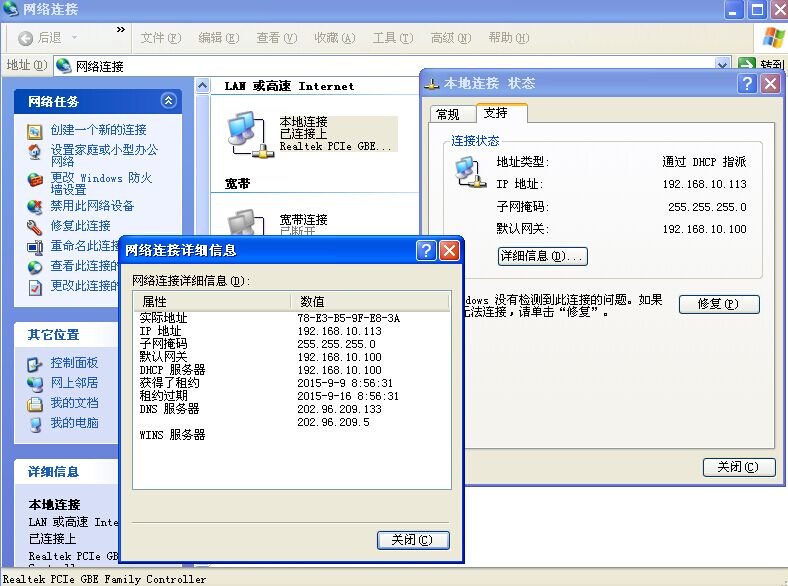Select the second DNS value 202.96.209.5
Screen dimensions: 788x586
[333, 422]
